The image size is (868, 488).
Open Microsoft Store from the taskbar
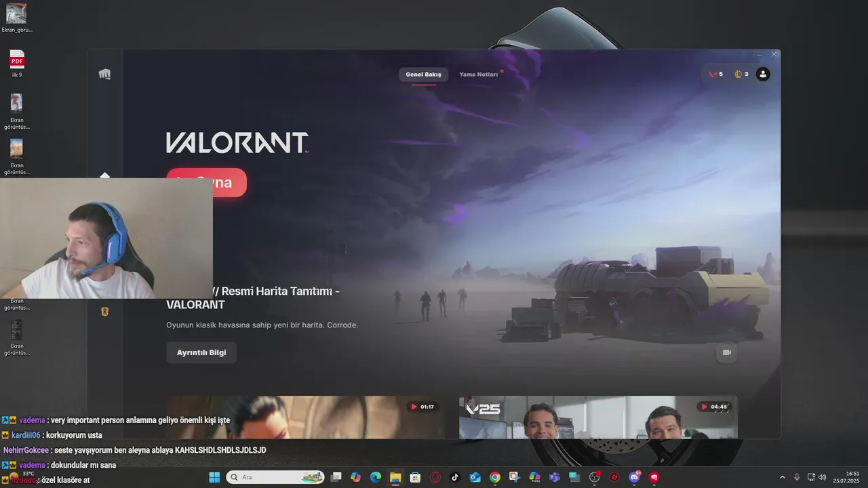coord(415,477)
